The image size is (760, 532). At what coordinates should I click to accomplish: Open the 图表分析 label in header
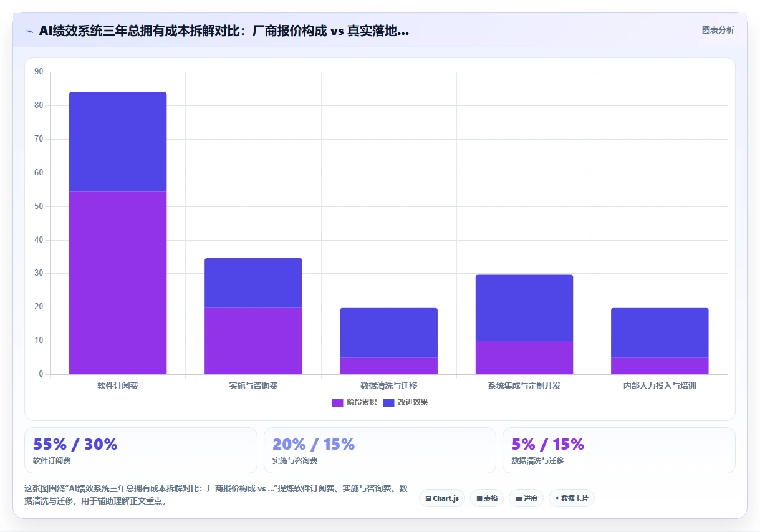(718, 30)
